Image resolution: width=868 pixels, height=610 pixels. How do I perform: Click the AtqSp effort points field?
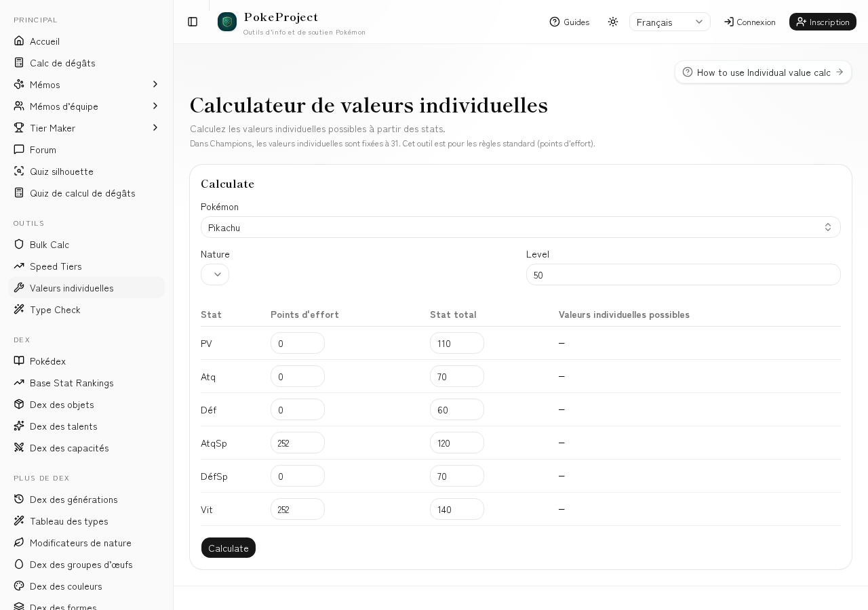[x=298, y=443]
